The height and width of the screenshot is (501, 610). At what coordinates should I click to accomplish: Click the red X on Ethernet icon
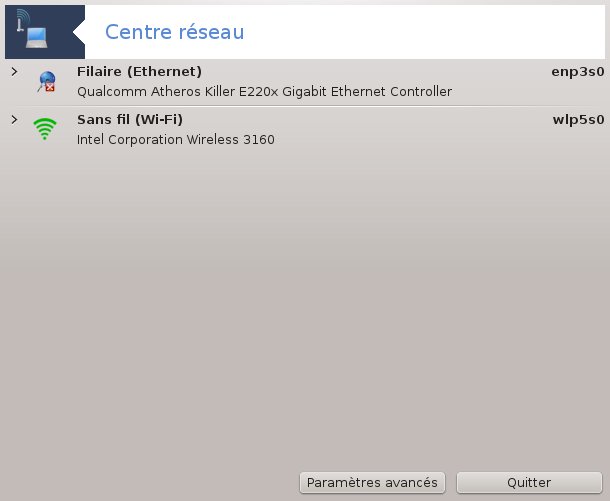pyautogui.click(x=50, y=88)
